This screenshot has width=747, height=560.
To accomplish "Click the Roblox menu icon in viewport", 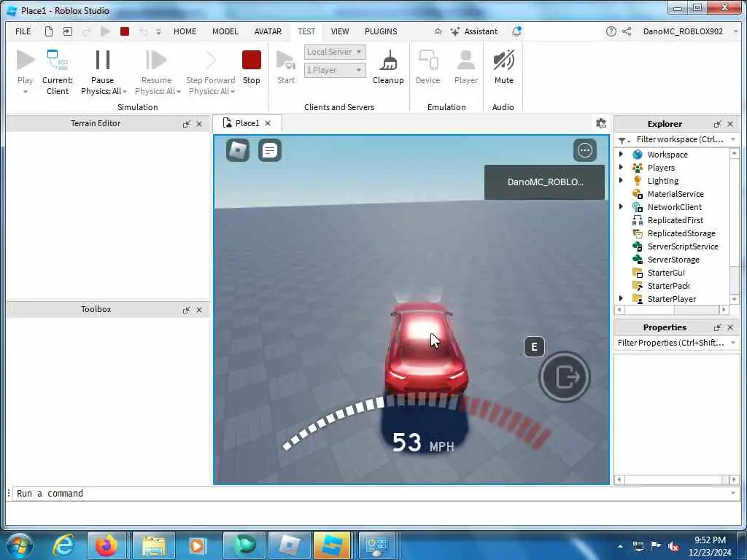I will (x=238, y=150).
